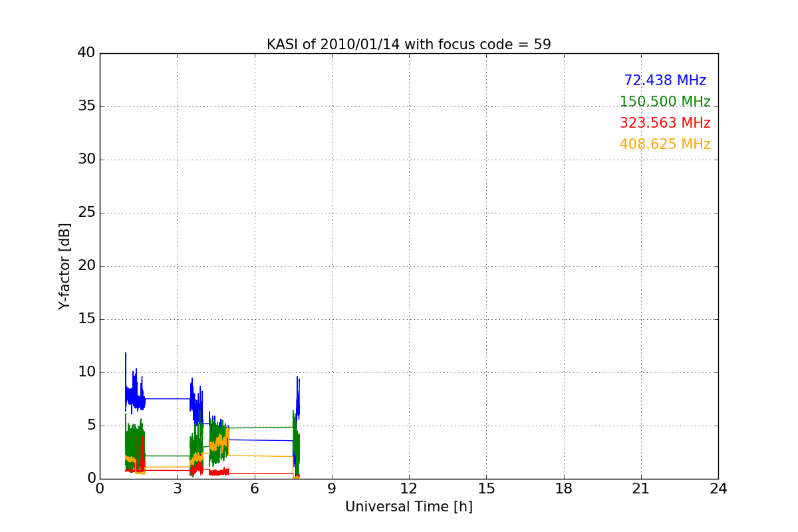Click the y-axis tick label 35
Viewport: 798px width, 532px height.
(x=87, y=106)
